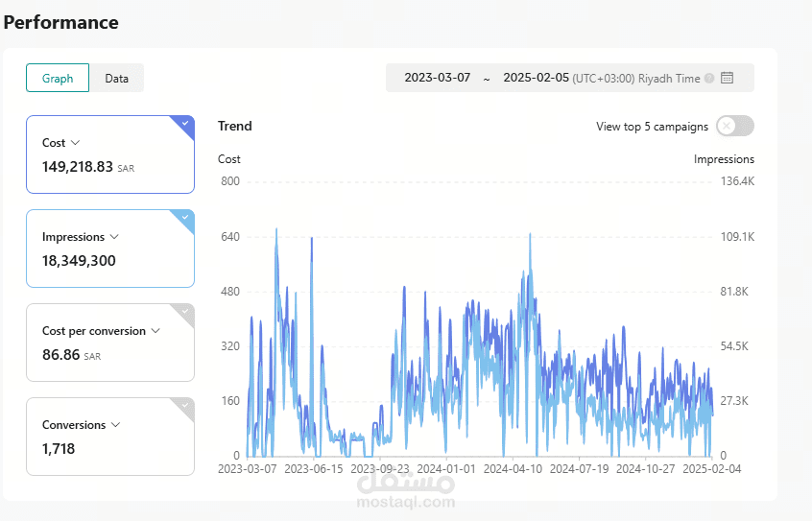The width and height of the screenshot is (812, 521).
Task: Open Cost per conversion metric dropdown
Action: (155, 330)
